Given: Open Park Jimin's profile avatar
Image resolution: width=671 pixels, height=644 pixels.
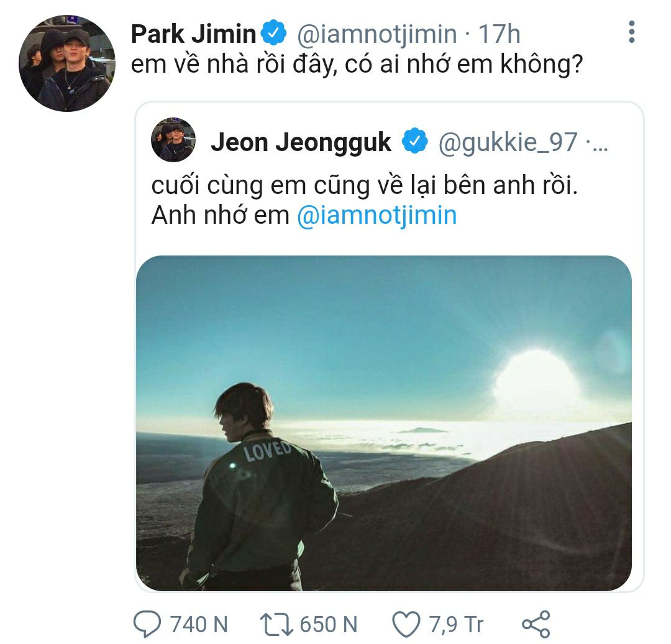Looking at the screenshot, I should (x=67, y=63).
